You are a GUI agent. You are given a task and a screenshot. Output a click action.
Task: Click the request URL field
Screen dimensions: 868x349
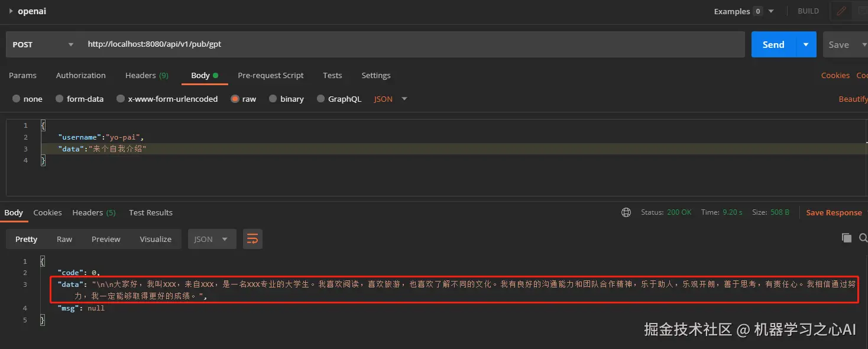[413, 44]
